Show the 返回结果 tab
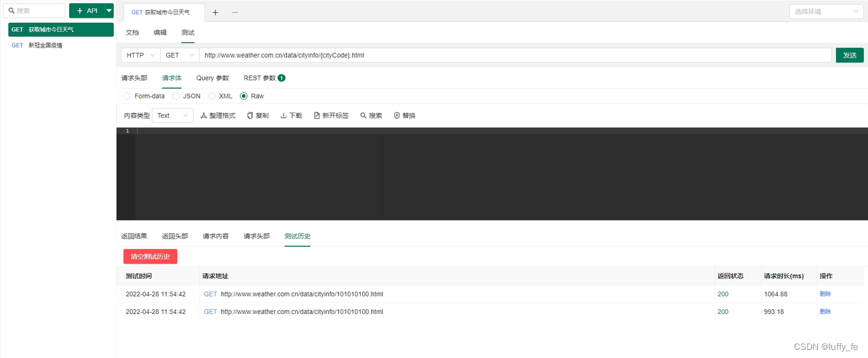This screenshot has height=358, width=868. pyautogui.click(x=134, y=236)
